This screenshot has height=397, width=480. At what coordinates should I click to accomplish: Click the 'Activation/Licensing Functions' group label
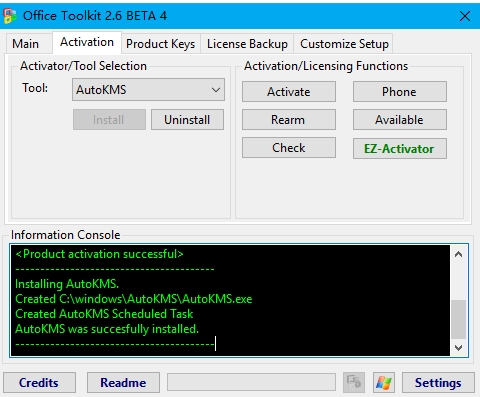pyautogui.click(x=326, y=66)
